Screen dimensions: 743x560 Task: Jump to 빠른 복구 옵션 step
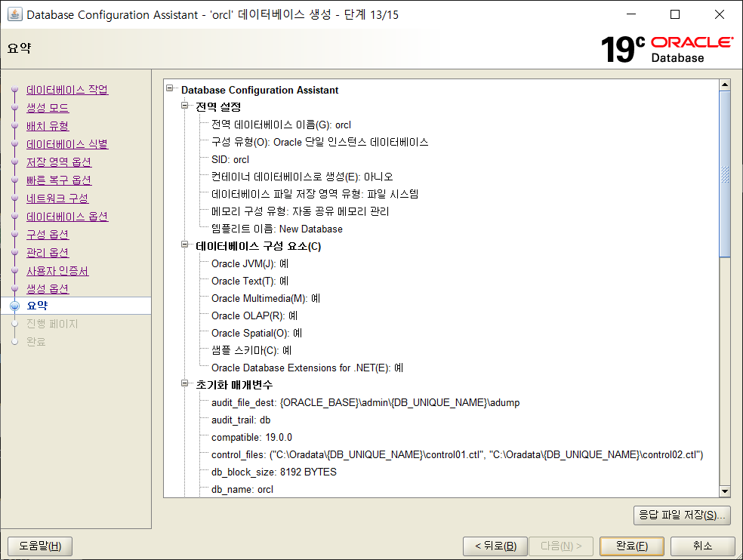(59, 180)
